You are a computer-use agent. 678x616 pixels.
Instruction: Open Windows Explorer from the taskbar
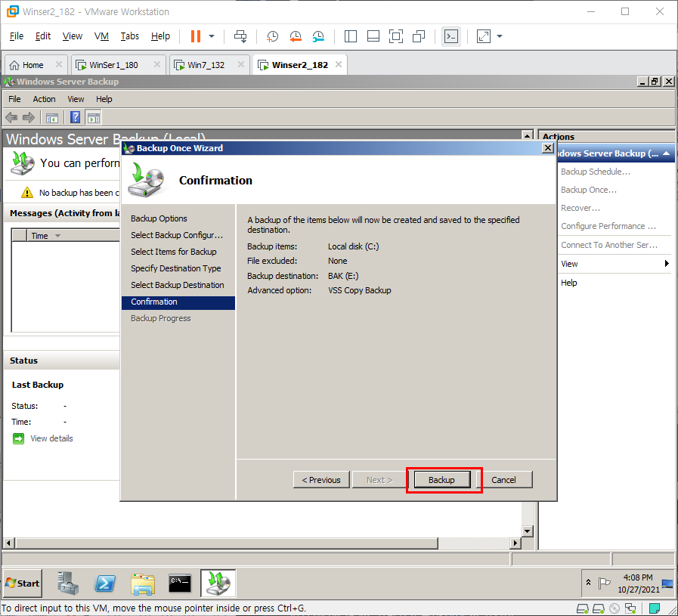click(x=143, y=583)
